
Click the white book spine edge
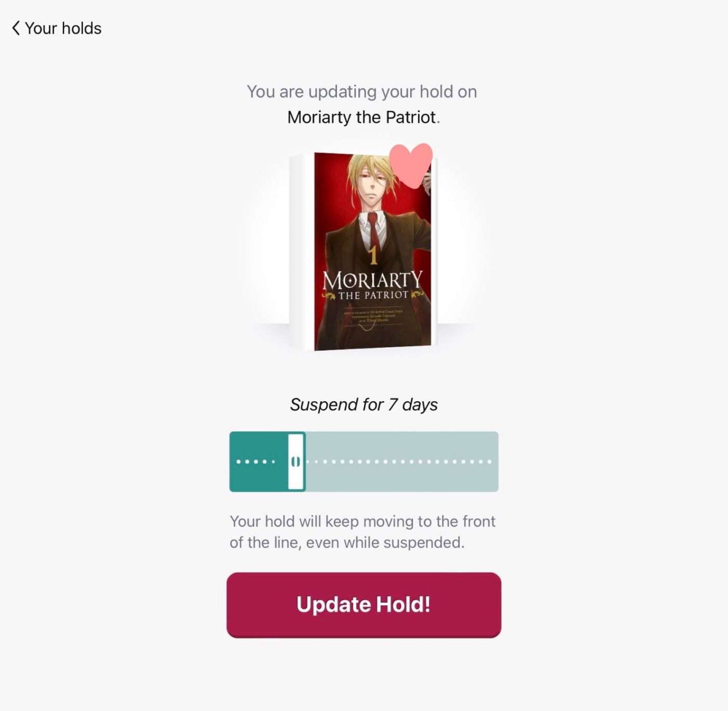click(302, 252)
